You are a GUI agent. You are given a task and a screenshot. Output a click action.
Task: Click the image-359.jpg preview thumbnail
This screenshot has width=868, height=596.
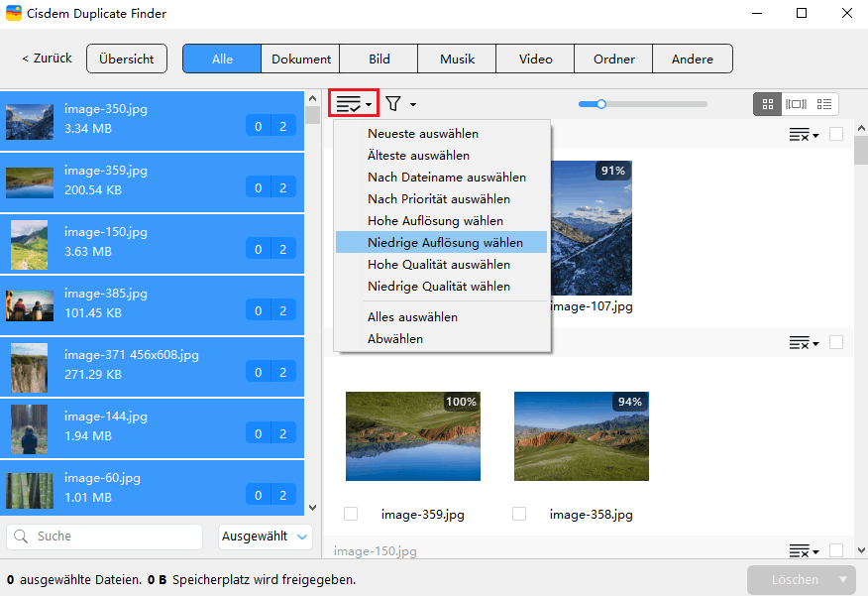tap(413, 436)
